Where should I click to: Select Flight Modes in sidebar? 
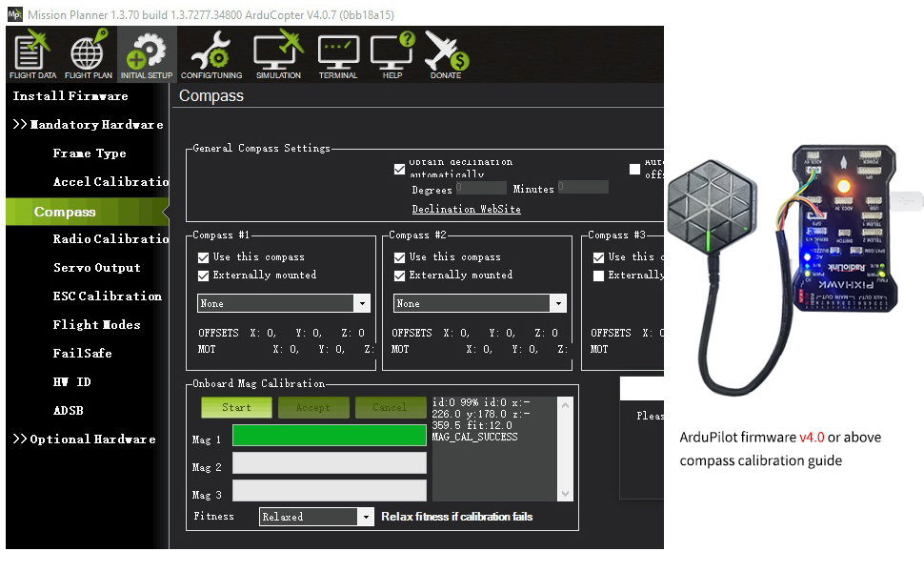tap(96, 325)
